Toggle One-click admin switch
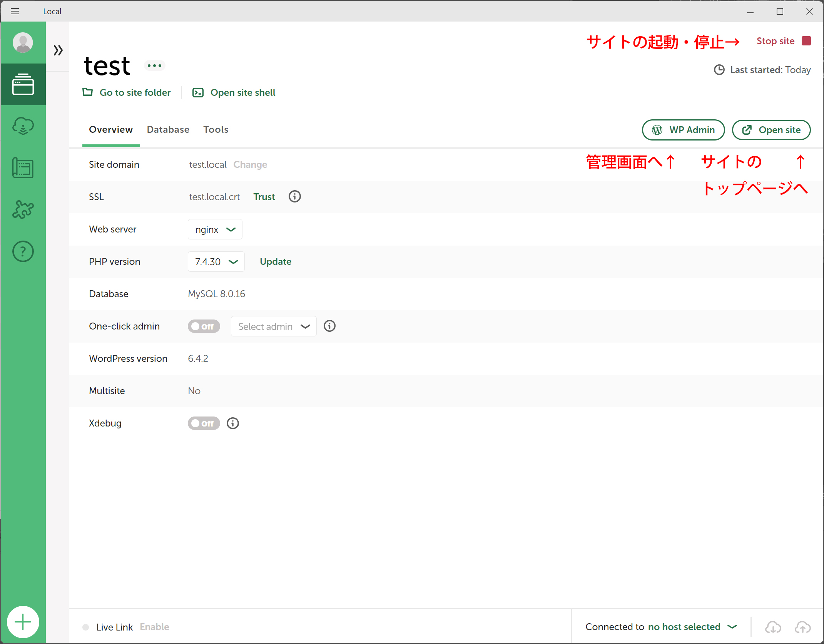This screenshot has width=824, height=644. tap(204, 326)
